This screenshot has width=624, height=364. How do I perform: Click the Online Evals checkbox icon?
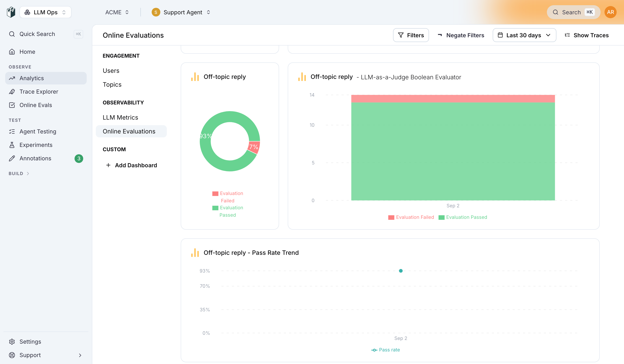12,105
